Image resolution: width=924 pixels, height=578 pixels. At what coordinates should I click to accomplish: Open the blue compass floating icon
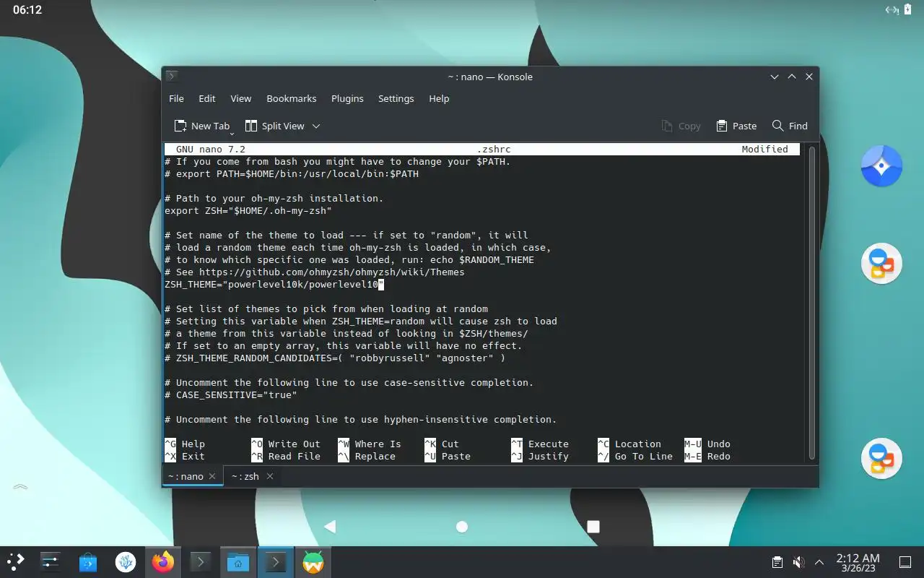tap(881, 166)
